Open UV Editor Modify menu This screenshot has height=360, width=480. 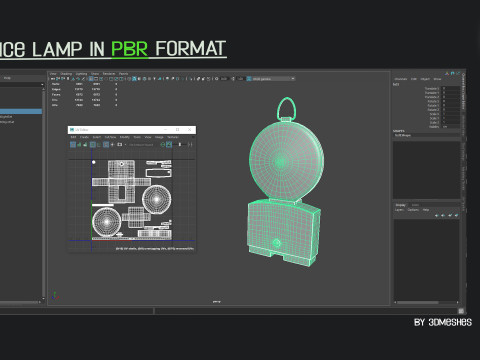coord(125,137)
